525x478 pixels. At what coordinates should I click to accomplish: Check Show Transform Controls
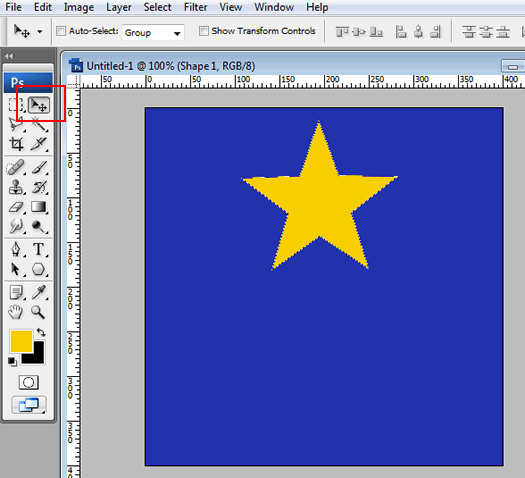204,31
